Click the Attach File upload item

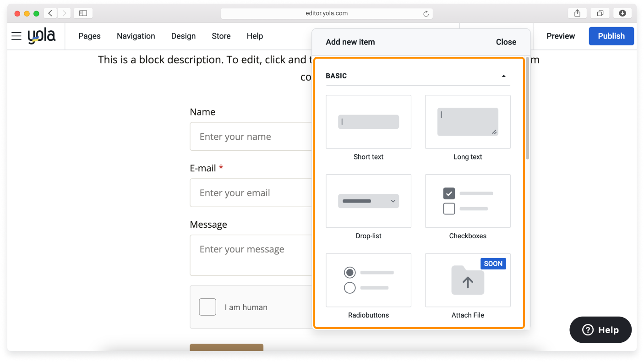click(468, 280)
